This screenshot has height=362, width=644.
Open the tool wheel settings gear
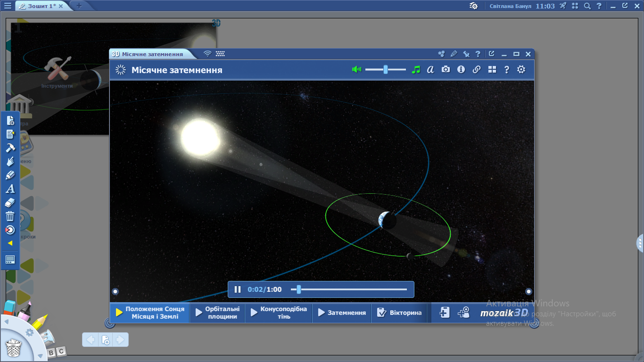point(30,333)
